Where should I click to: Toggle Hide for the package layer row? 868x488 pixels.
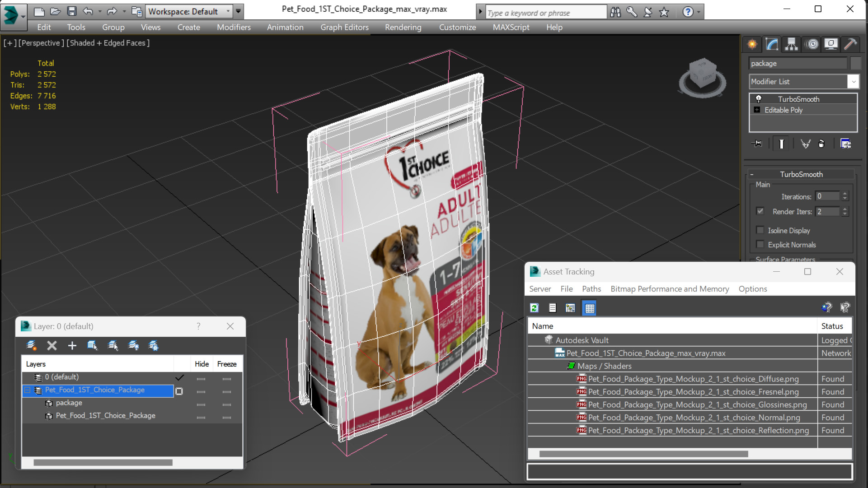point(201,404)
